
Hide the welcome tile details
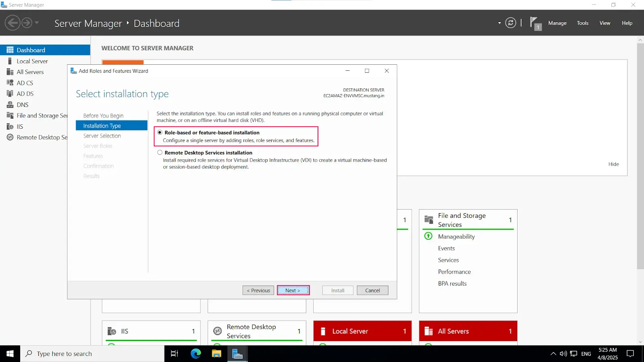click(x=614, y=164)
